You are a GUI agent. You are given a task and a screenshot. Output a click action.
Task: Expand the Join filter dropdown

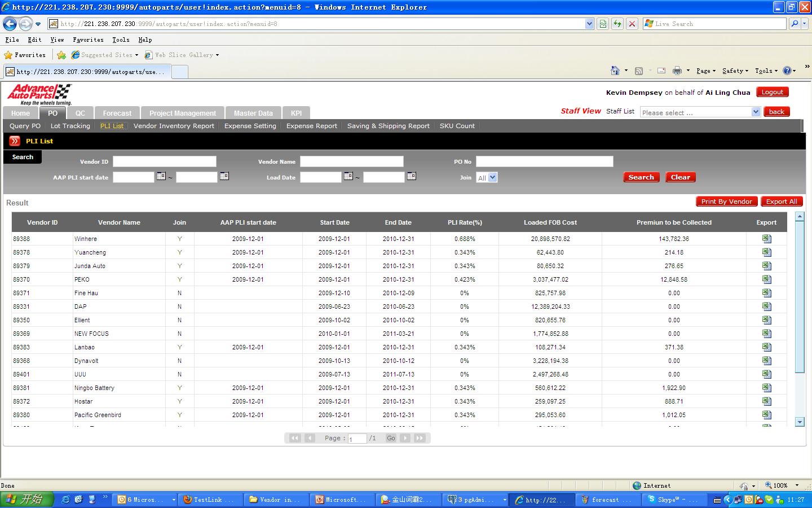492,177
